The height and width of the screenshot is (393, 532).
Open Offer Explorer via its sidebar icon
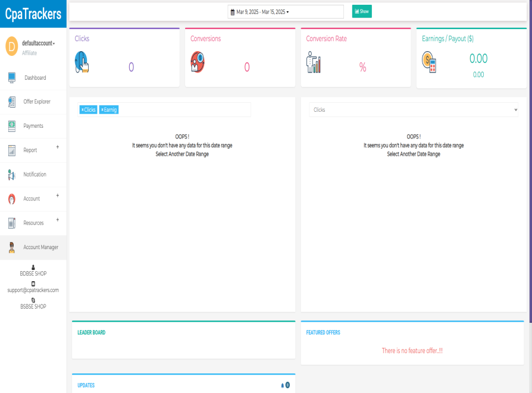[12, 102]
